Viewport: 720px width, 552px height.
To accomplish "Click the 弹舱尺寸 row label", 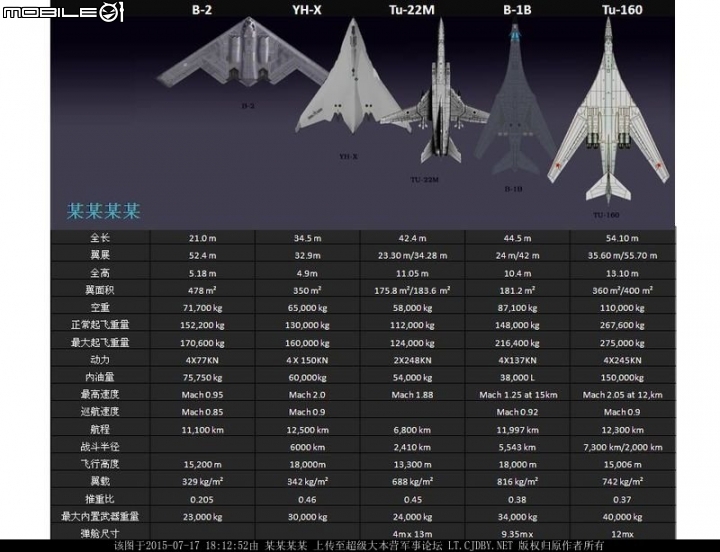I will click(100, 534).
